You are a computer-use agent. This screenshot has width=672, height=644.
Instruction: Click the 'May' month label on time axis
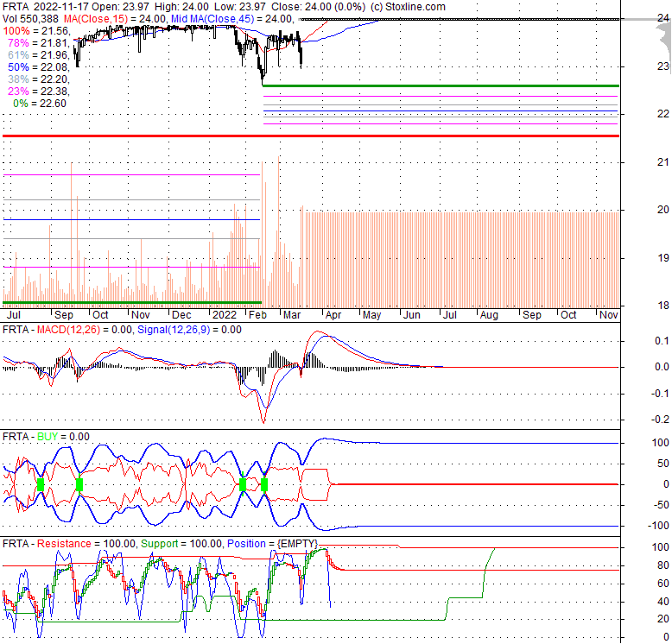coord(371,315)
